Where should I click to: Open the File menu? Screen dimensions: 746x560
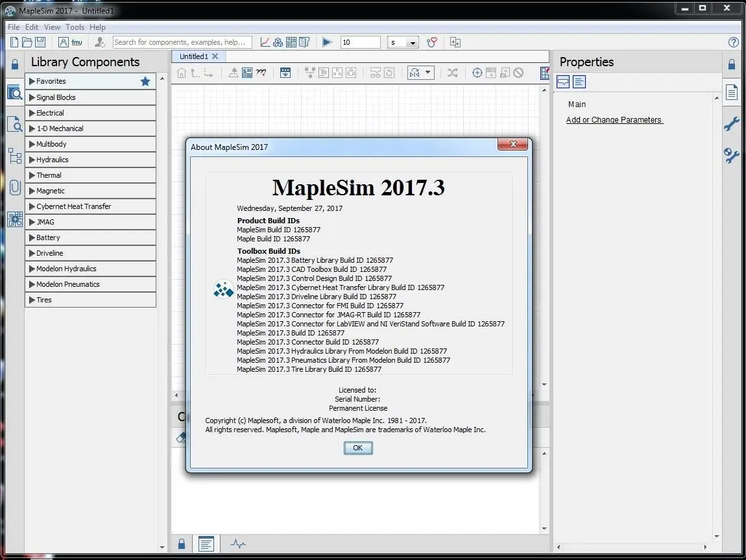(x=14, y=27)
